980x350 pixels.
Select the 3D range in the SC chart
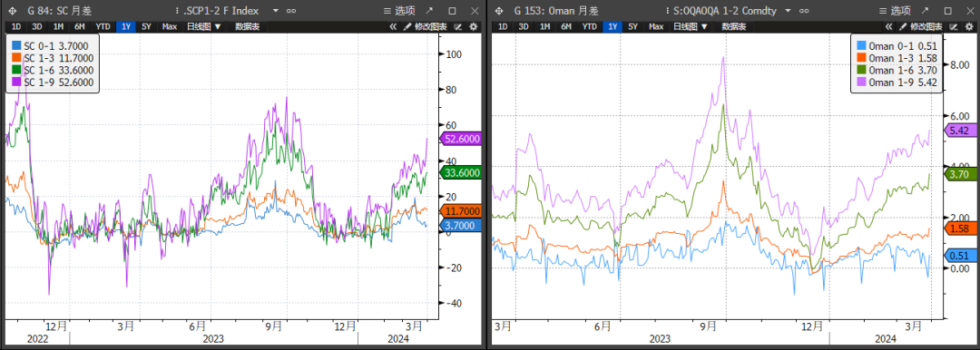click(37, 26)
